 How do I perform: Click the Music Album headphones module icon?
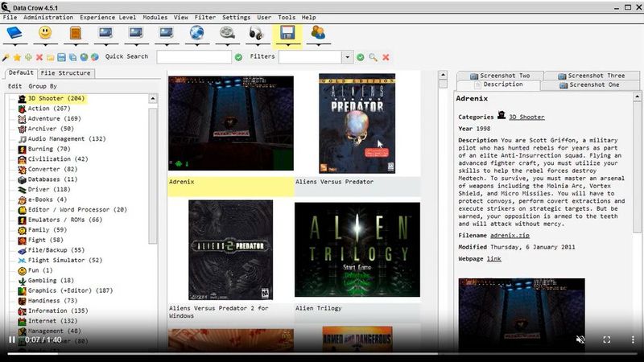[x=257, y=34]
